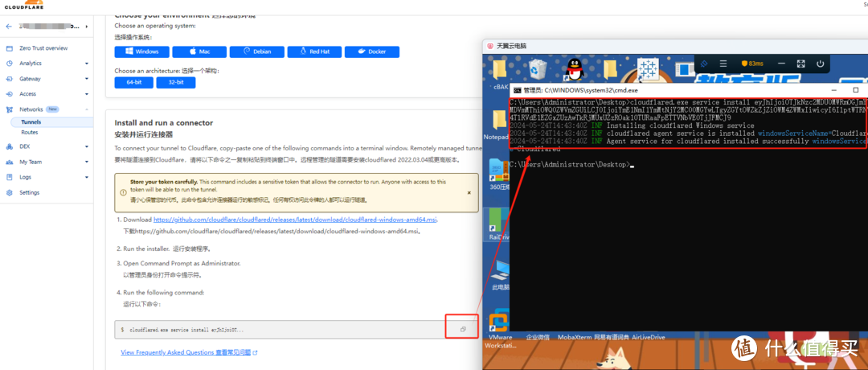Click the Cloudflare logo
The width and height of the screenshot is (868, 370).
pyautogui.click(x=25, y=5)
